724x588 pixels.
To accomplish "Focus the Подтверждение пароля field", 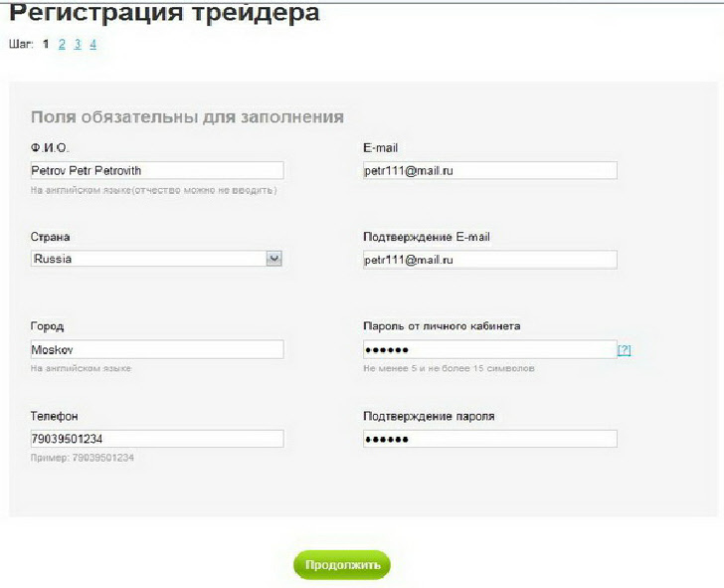I will pos(489,439).
